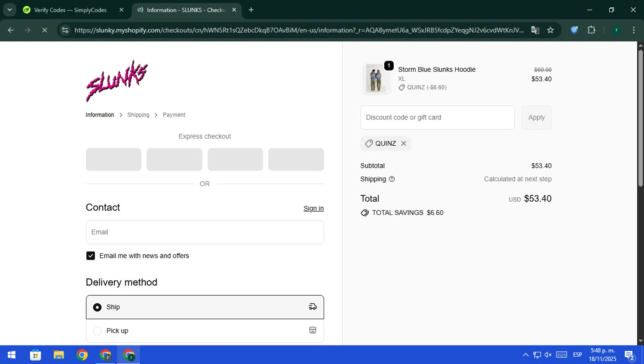
Task: Stop loading the page
Action: click(45, 30)
